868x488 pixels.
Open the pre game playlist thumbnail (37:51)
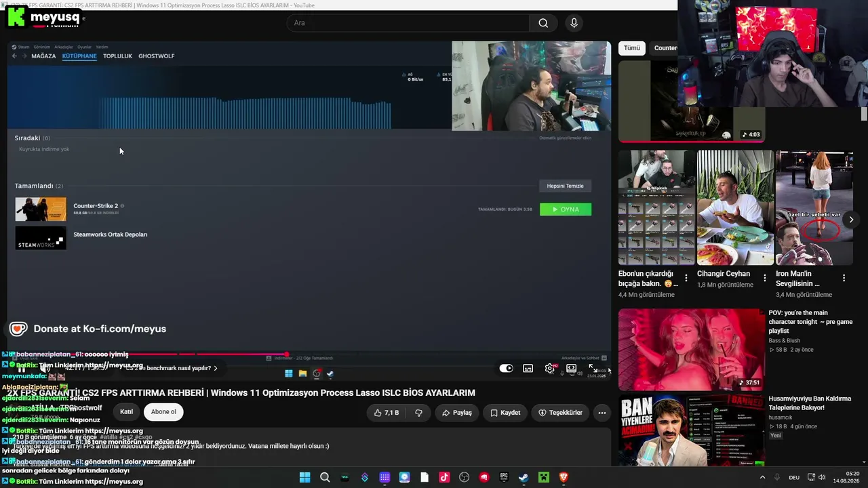tap(692, 350)
